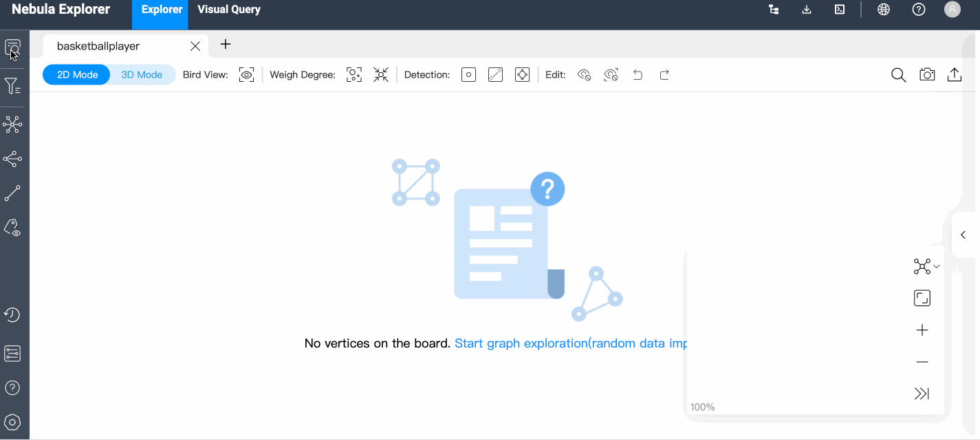The image size is (980, 440).
Task: Open the console terminal icon in top bar
Action: [x=840, y=10]
